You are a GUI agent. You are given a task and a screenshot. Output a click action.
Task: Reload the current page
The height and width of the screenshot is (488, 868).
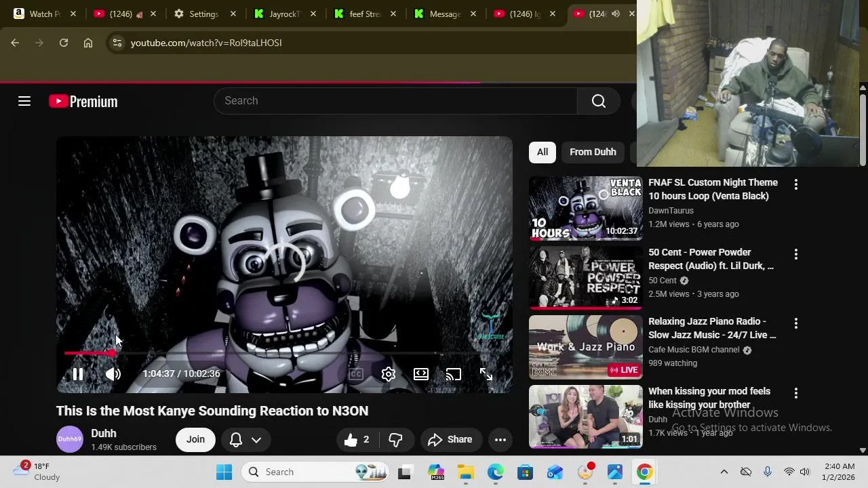(x=64, y=43)
